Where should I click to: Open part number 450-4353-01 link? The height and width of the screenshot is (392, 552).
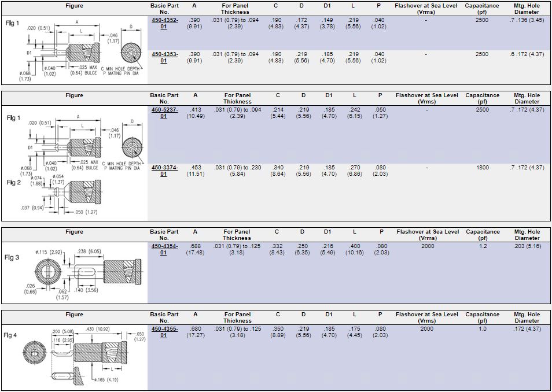pos(164,57)
